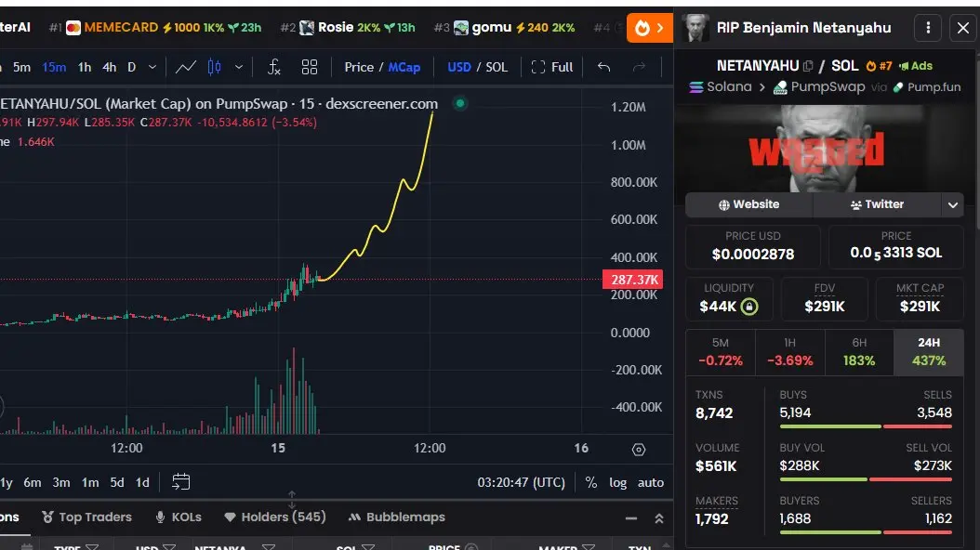Select the 6H stats period tab
The width and height of the screenshot is (980, 550).
pyautogui.click(x=859, y=352)
